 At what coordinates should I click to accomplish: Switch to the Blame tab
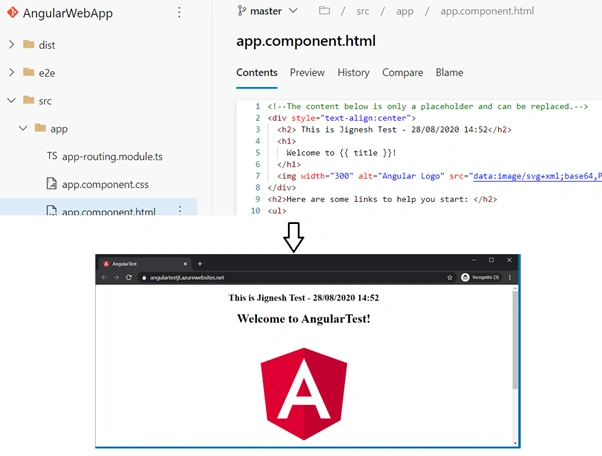click(x=449, y=73)
